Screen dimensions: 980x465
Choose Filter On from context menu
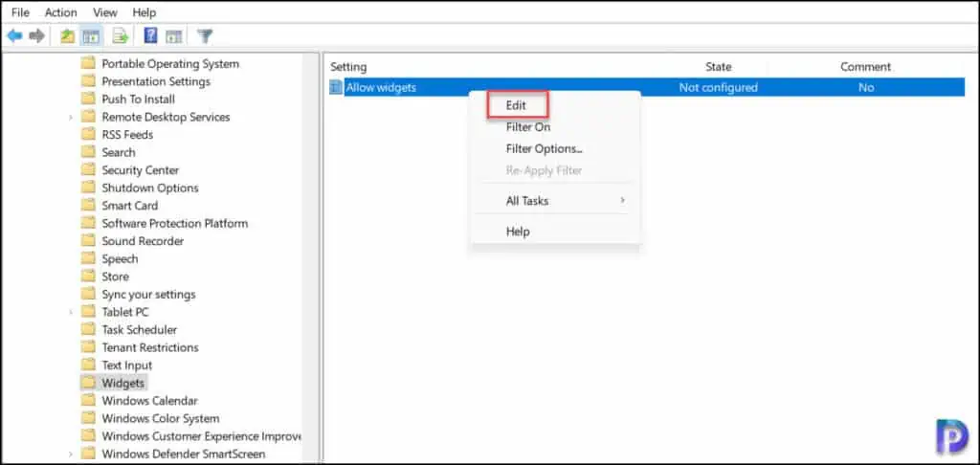(528, 127)
